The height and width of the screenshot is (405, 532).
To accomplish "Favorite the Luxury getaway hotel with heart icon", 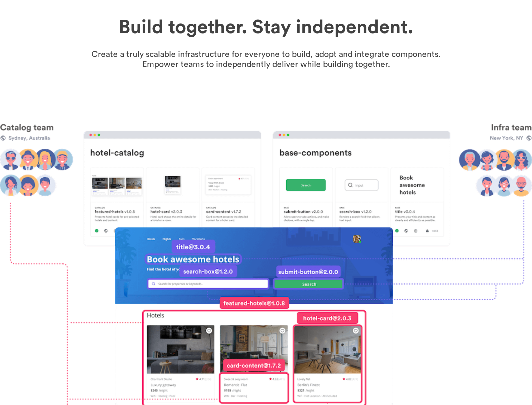I will (x=209, y=331).
